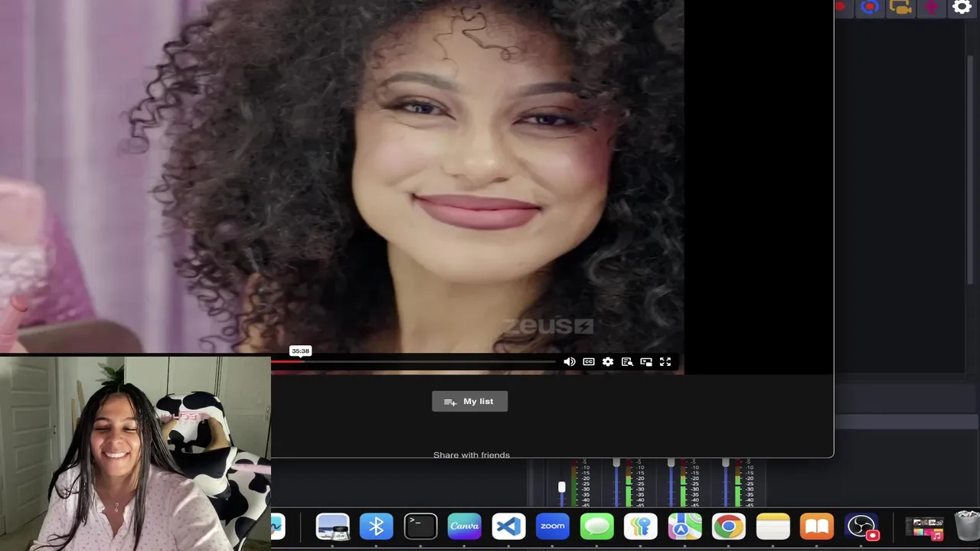Click the white volume fader in audio mixer

coord(562,487)
